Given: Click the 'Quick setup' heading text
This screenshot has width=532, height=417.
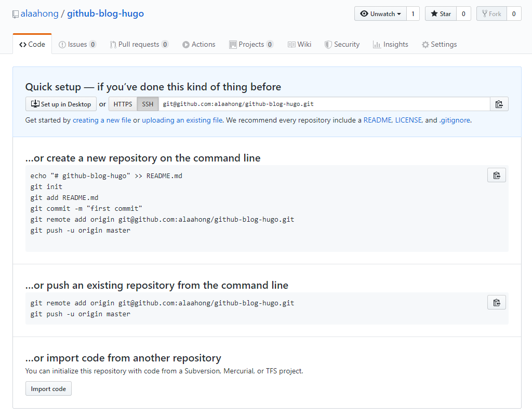Looking at the screenshot, I should pos(153,87).
